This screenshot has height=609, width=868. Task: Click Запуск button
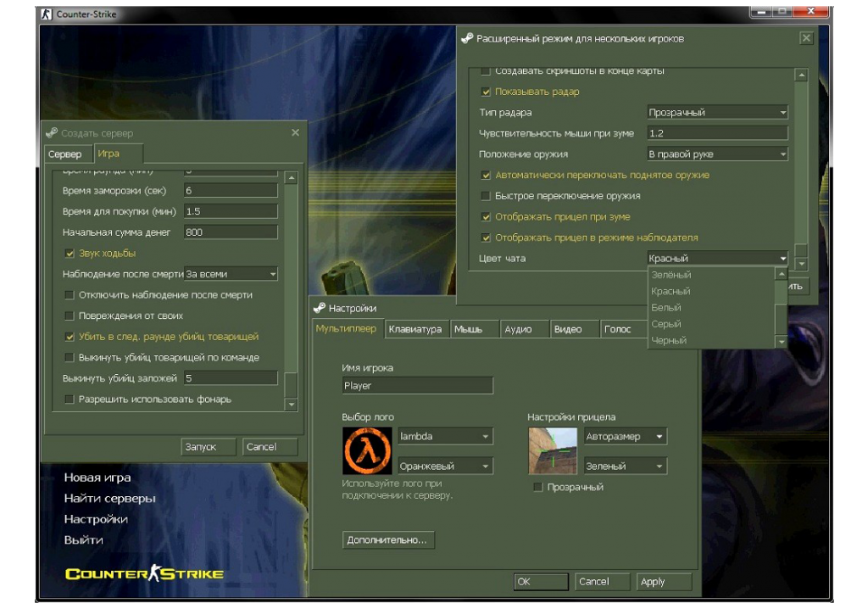[x=209, y=447]
